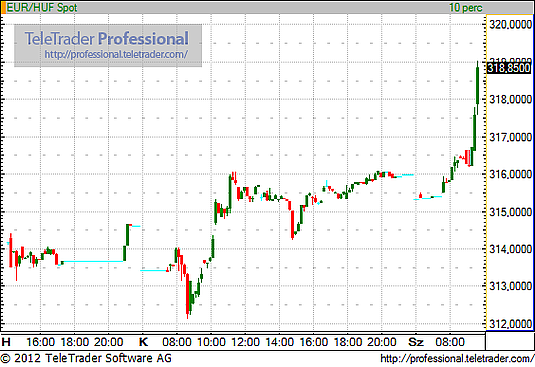The height and width of the screenshot is (367, 535).
Task: Select the 312,0000 price axis label
Action: point(510,323)
